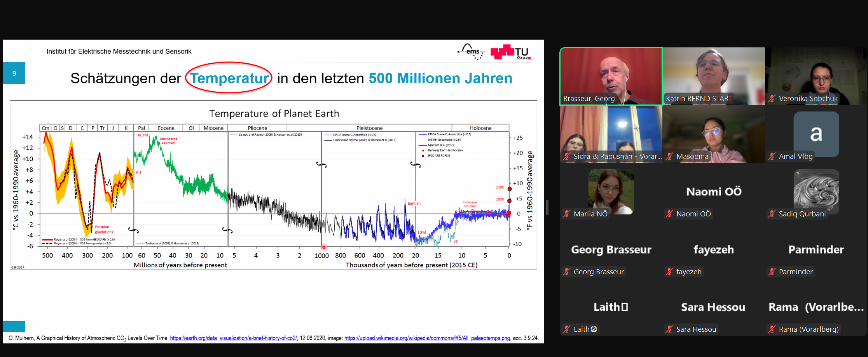
Task: Click Sadiq Qurbani profile picture
Action: [816, 192]
